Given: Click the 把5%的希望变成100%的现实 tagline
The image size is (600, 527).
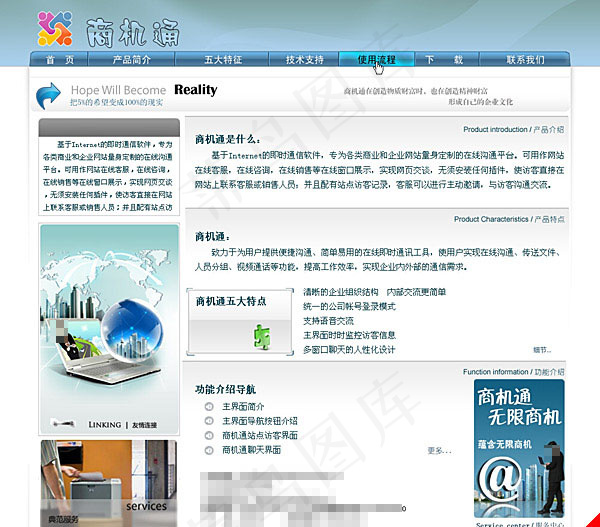Looking at the screenshot, I should (x=117, y=102).
